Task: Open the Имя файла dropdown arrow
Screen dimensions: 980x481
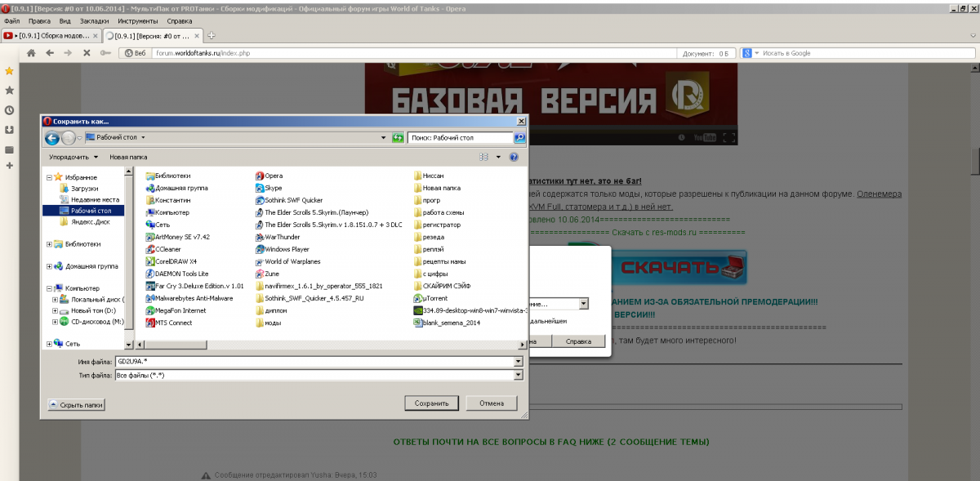Action: 519,361
